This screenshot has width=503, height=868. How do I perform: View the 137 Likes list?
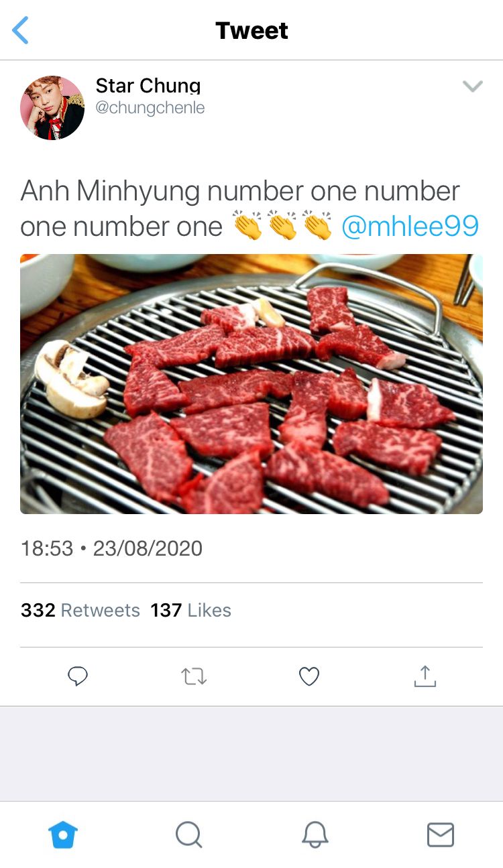click(191, 610)
